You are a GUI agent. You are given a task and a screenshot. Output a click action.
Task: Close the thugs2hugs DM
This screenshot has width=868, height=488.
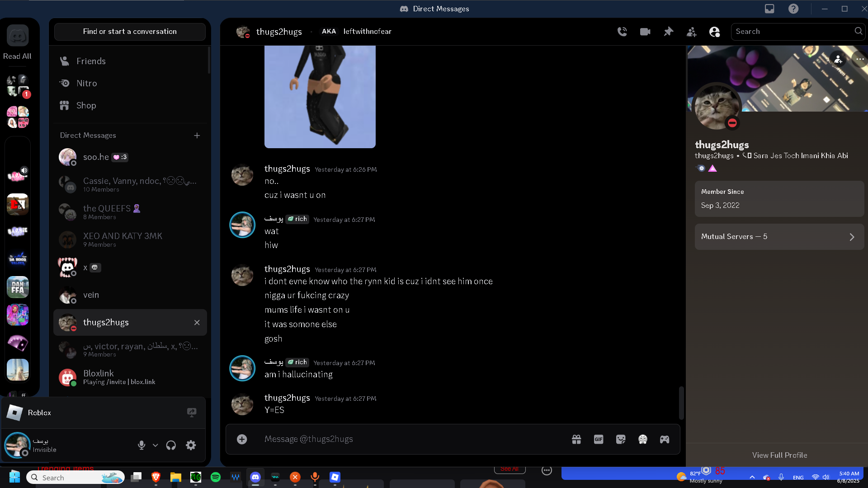(197, 323)
